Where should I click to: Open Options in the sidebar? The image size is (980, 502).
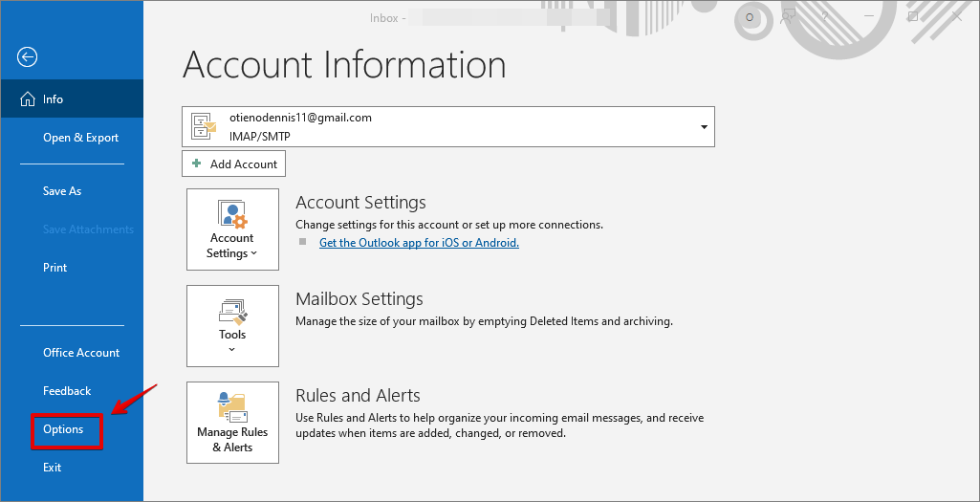(63, 429)
